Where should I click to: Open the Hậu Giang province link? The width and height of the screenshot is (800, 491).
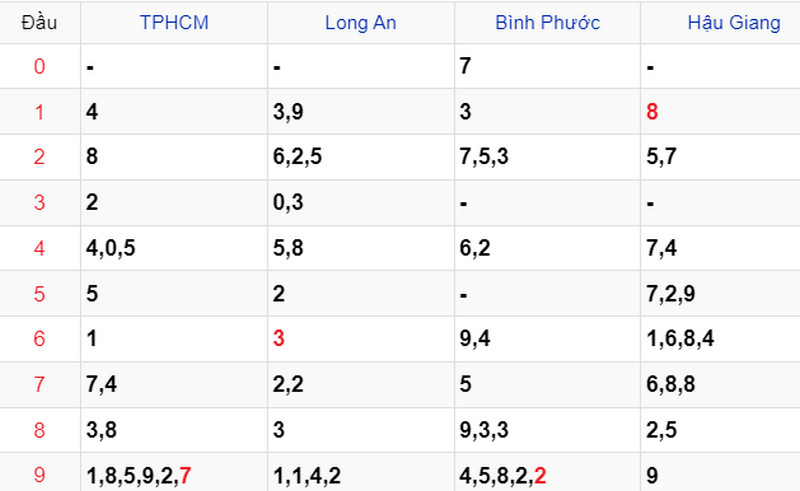pyautogui.click(x=734, y=23)
